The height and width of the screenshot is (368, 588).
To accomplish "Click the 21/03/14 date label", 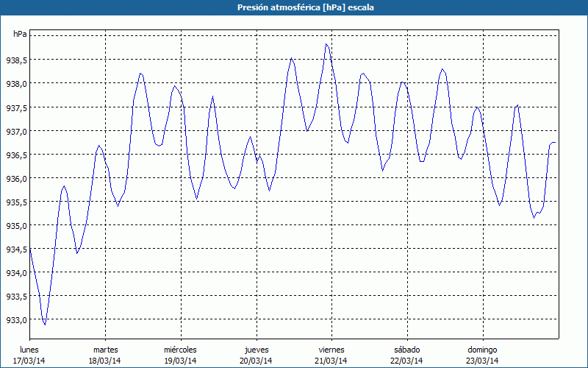I will pyautogui.click(x=331, y=361).
